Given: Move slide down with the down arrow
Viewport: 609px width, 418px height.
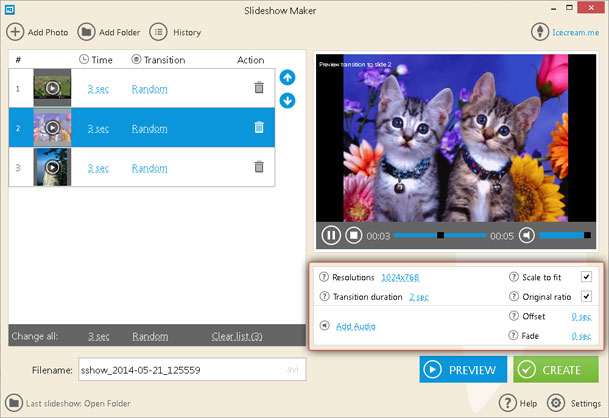Looking at the screenshot, I should (x=287, y=101).
